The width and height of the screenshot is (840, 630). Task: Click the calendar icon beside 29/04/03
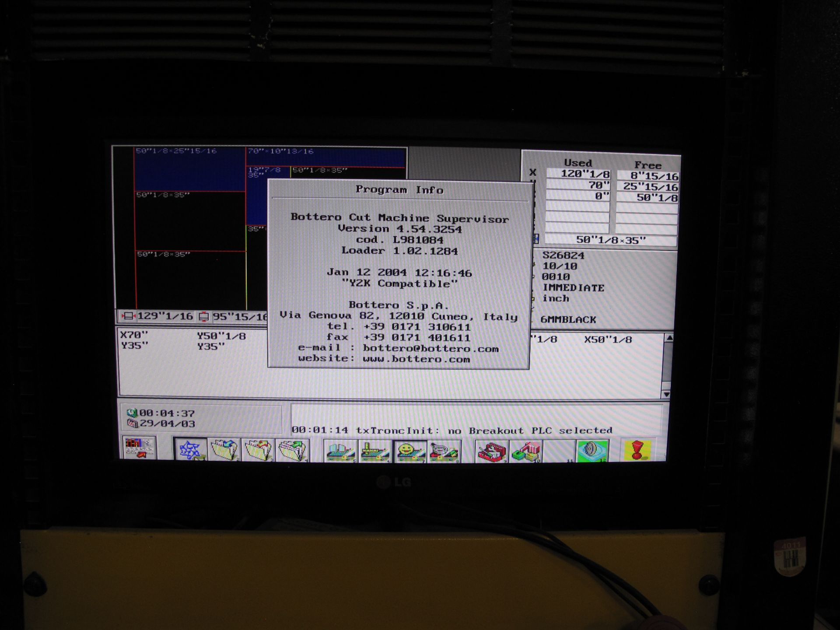132,423
